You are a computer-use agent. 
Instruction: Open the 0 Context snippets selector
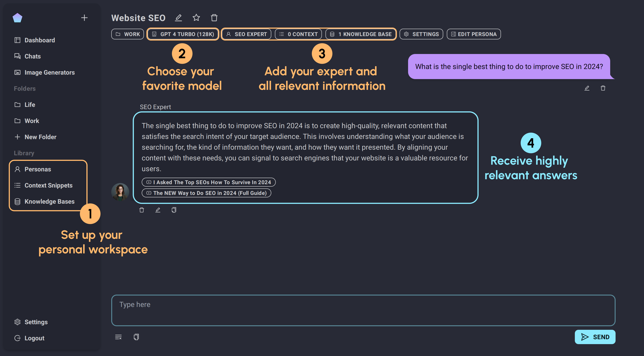[x=298, y=34]
